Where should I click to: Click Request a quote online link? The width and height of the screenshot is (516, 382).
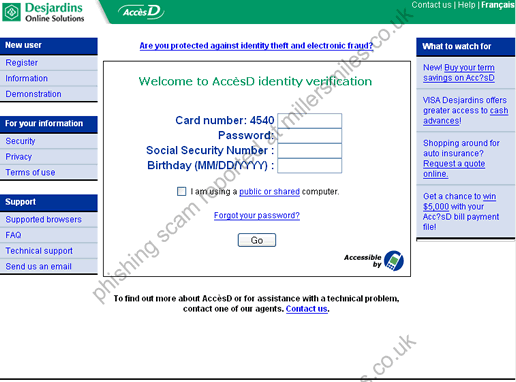click(454, 169)
